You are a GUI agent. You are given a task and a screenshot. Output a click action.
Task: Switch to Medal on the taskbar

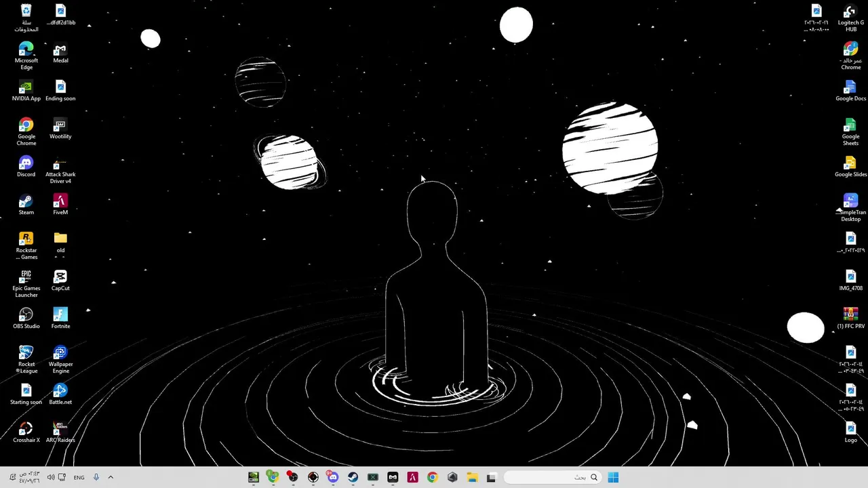click(x=393, y=477)
